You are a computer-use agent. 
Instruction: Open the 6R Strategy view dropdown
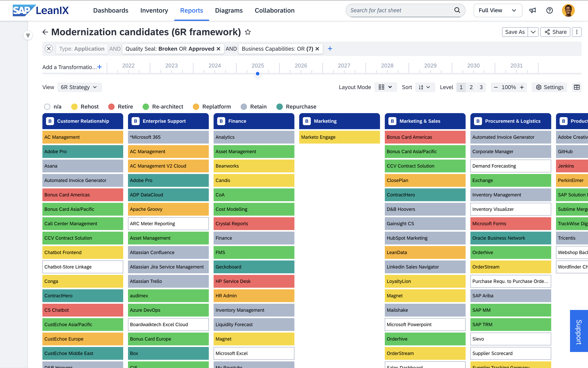pyautogui.click(x=79, y=87)
